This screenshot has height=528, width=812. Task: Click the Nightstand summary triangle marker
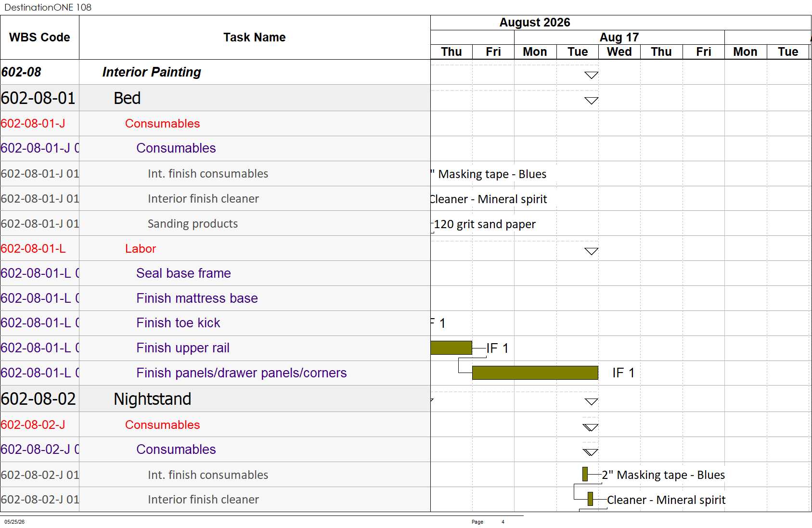591,401
